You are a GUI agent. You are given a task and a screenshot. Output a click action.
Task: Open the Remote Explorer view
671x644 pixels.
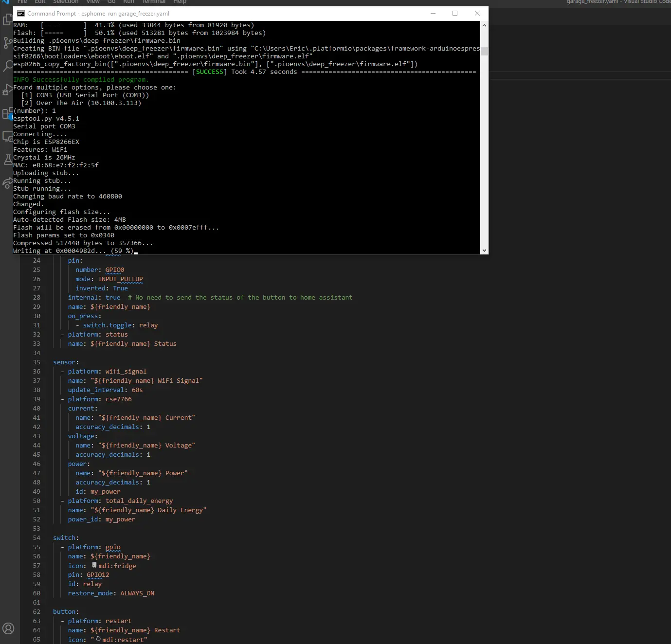pos(7,137)
